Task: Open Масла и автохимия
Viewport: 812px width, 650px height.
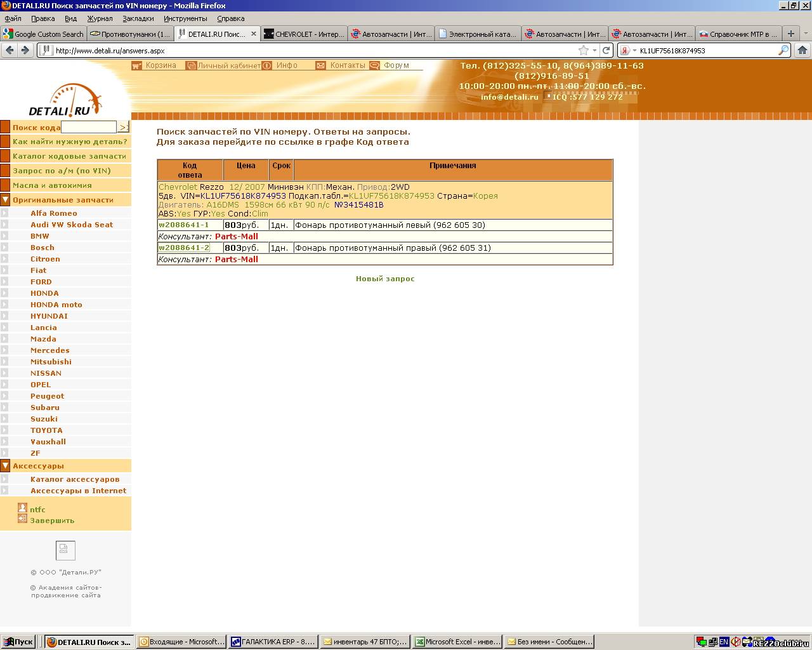Action: pos(52,185)
